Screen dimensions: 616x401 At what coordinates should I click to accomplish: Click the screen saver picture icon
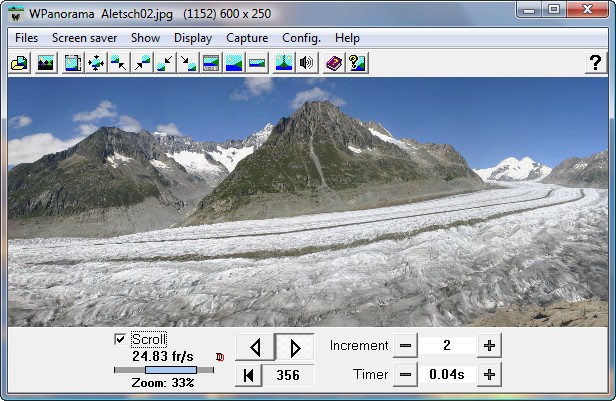(46, 63)
